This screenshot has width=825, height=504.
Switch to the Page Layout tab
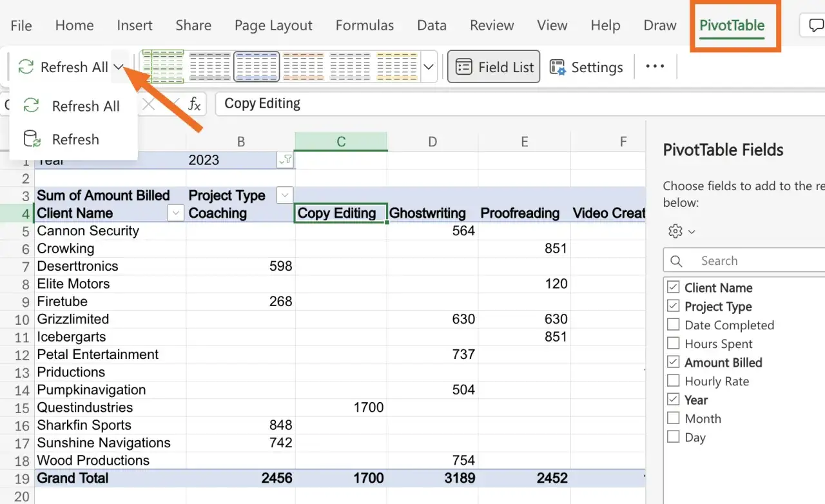click(x=273, y=26)
